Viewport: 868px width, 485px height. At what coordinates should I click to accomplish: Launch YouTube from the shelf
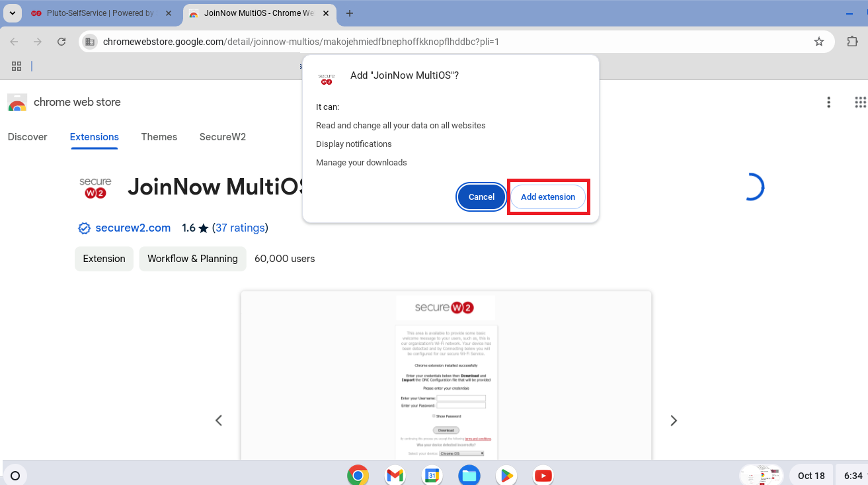[x=543, y=475]
